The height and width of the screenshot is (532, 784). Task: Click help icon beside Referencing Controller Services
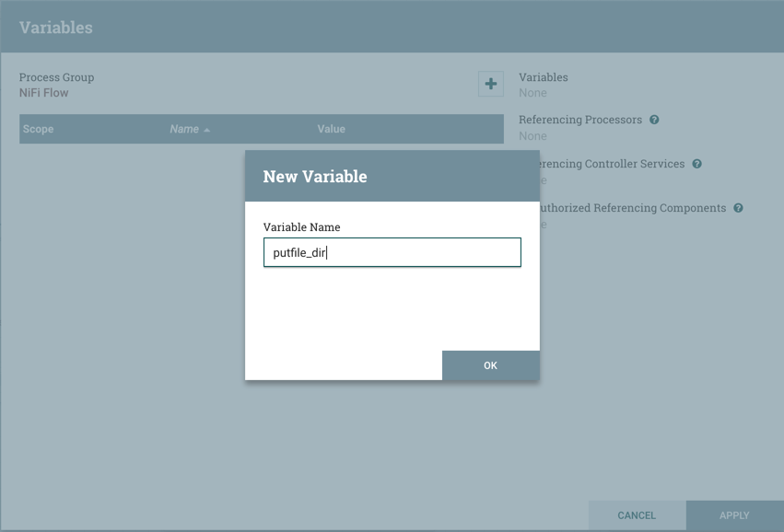point(696,164)
